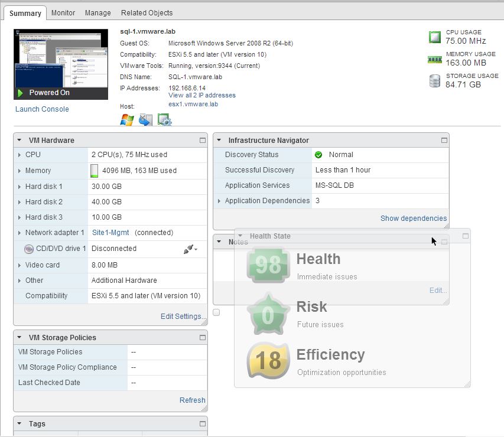Click the Risk 0 star badge
Image resolution: width=504 pixels, height=437 pixels.
point(267,314)
